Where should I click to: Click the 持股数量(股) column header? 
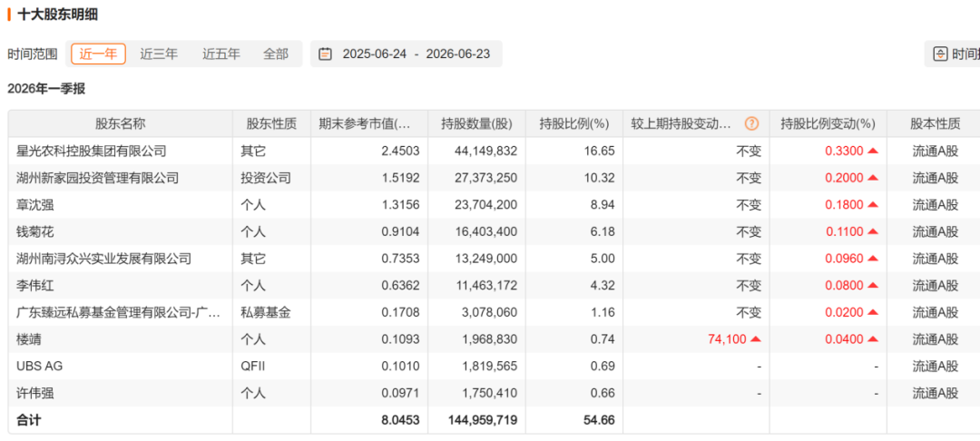coord(476,123)
